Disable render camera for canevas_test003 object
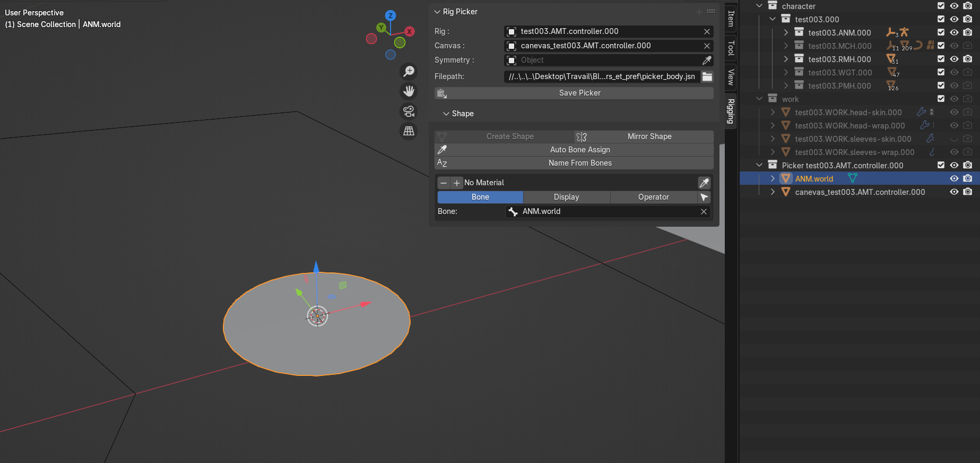 [968, 192]
